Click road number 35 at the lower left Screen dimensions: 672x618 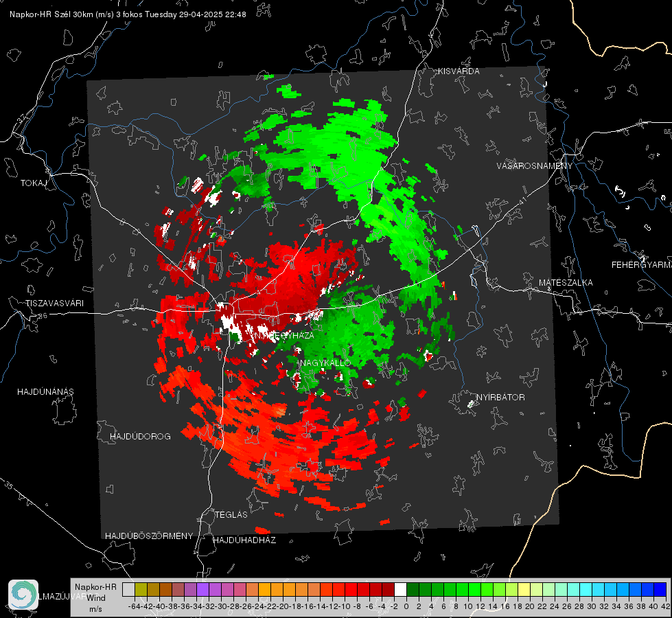pos(8,485)
